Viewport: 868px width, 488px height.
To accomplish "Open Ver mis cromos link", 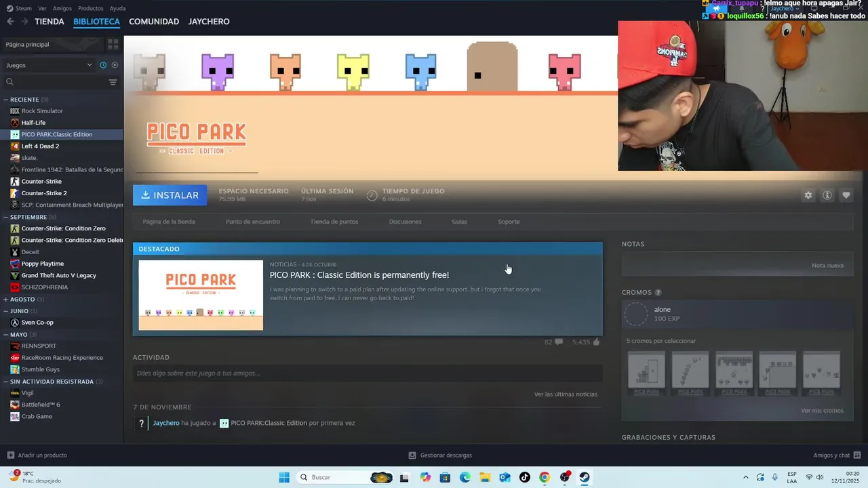I will pos(822,411).
